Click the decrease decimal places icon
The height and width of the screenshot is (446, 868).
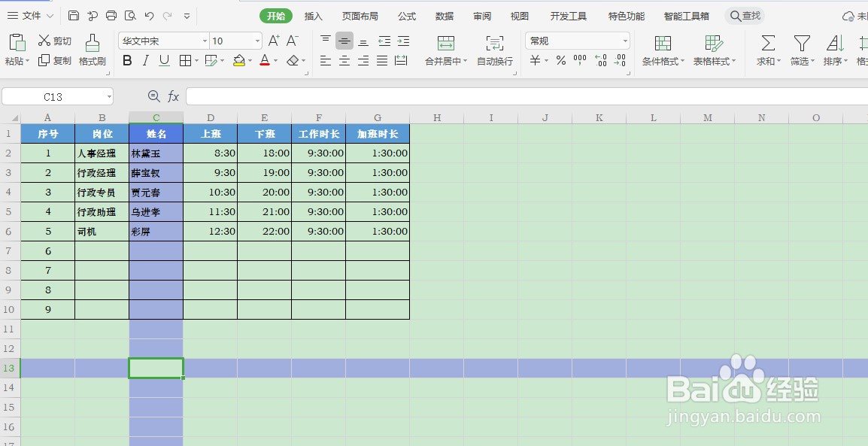(620, 60)
